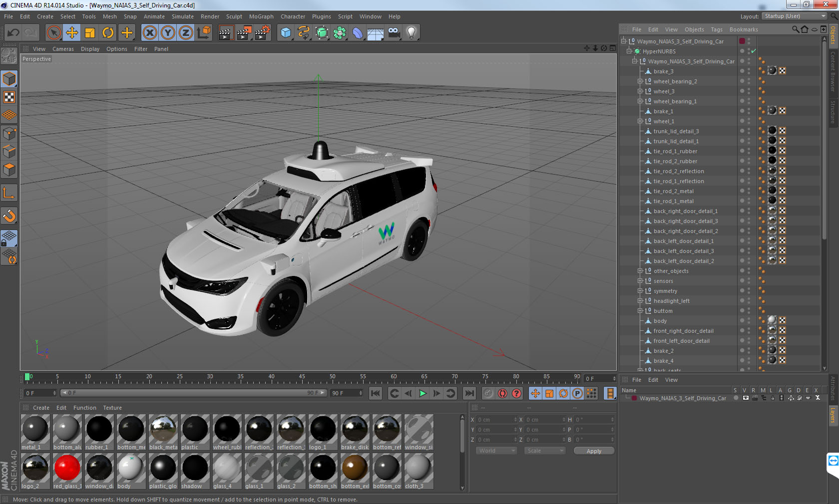Toggle snapping magnet icon
The width and height of the screenshot is (839, 504).
coord(9,216)
